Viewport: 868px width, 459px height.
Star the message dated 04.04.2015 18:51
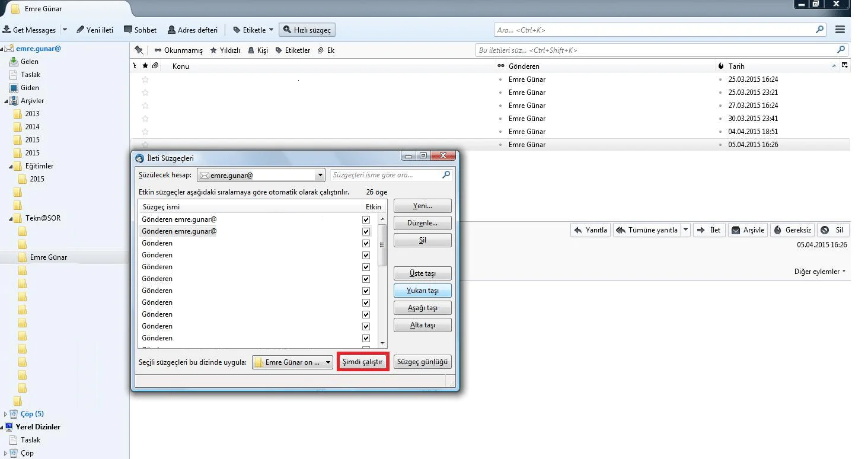[145, 132]
